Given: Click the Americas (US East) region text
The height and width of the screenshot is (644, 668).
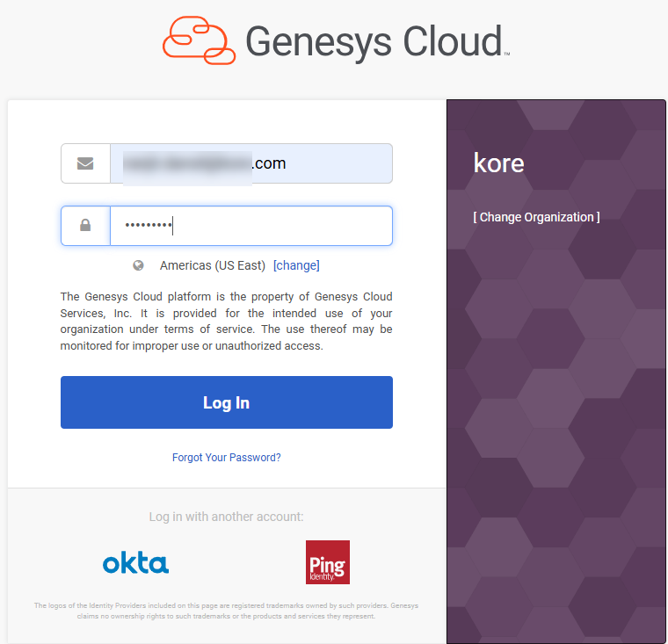Looking at the screenshot, I should coord(213,265).
